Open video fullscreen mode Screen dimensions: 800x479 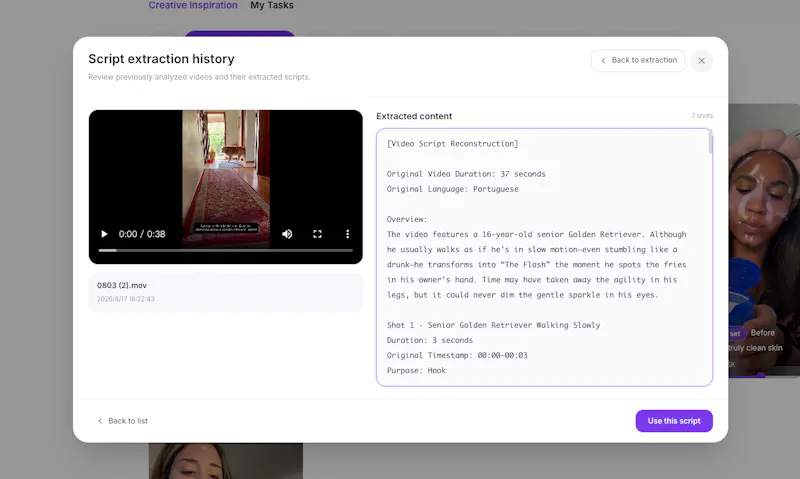(317, 234)
